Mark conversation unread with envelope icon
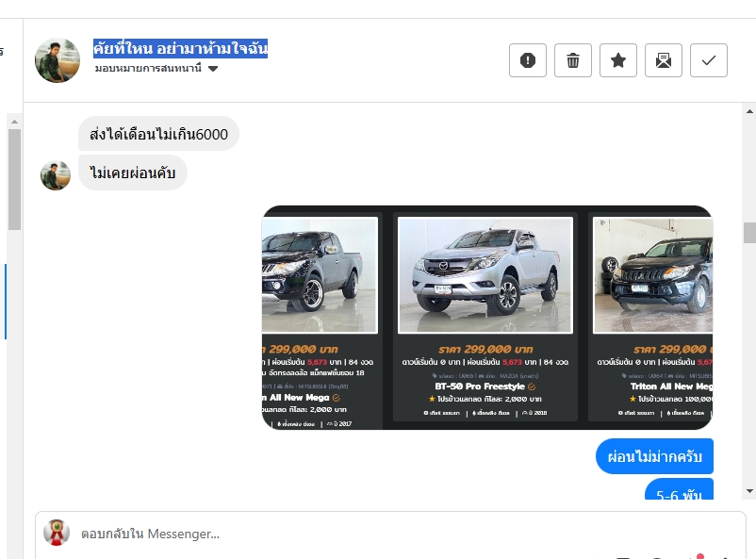 (x=664, y=60)
